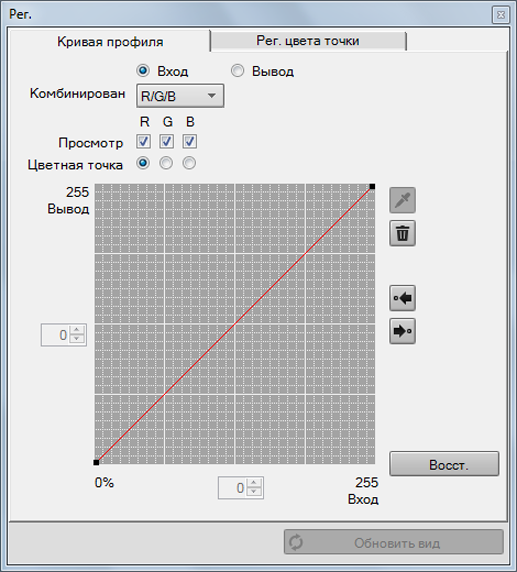Close the Рег. dialog window
Screen dimensions: 517x572
point(501,15)
